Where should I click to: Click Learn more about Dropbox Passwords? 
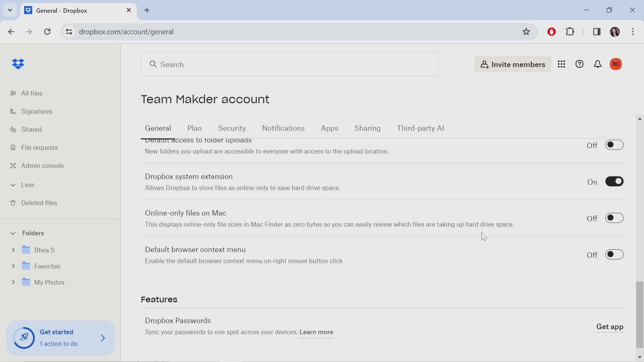tap(316, 332)
